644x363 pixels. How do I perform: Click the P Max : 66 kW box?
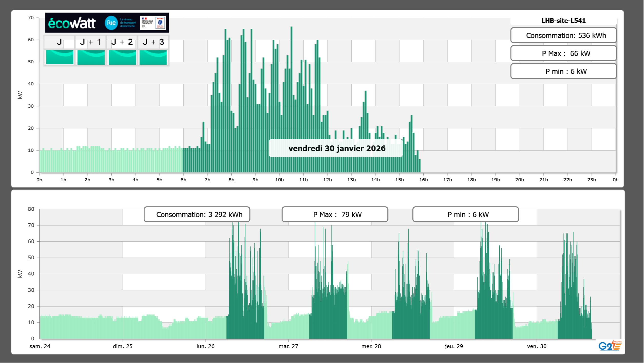(563, 53)
